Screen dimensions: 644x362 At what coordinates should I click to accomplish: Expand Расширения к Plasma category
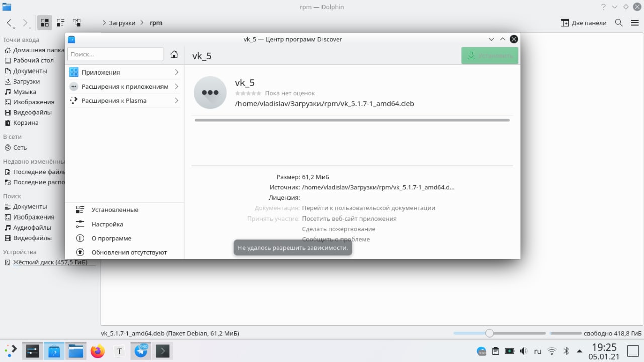coord(124,101)
